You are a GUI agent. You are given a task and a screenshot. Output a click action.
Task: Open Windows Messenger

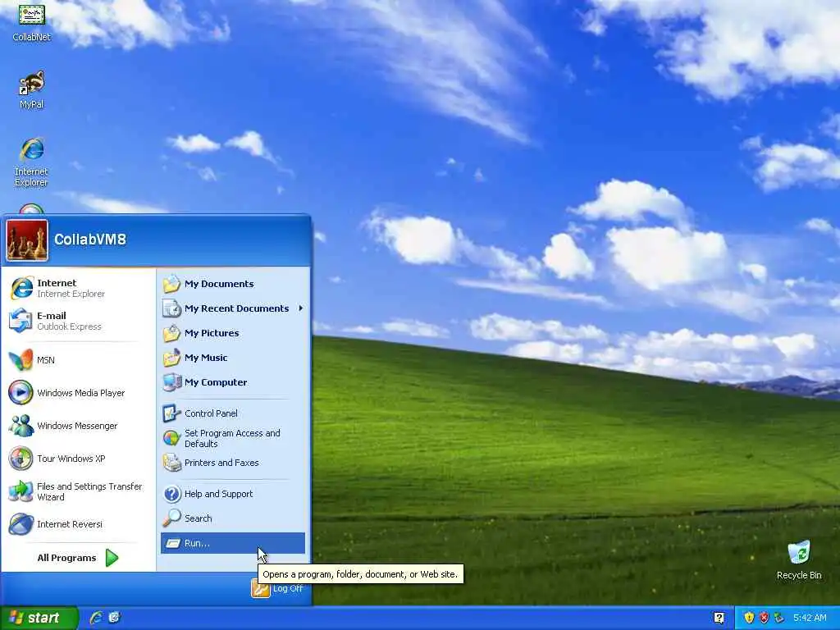78,426
